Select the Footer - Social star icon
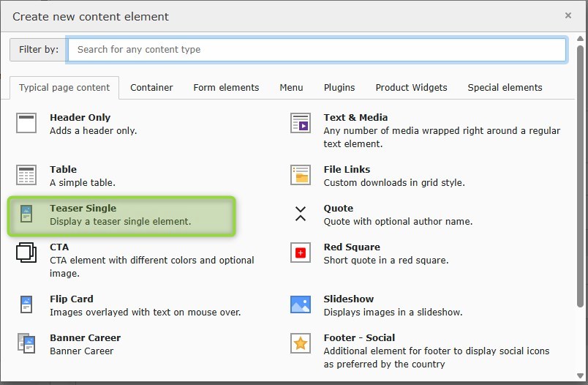The image size is (588, 385). tap(301, 343)
